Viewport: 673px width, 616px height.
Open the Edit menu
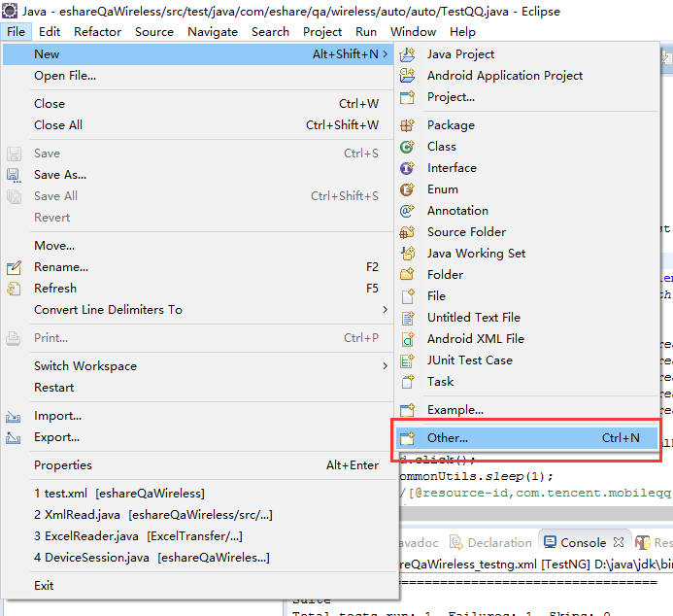coord(50,32)
